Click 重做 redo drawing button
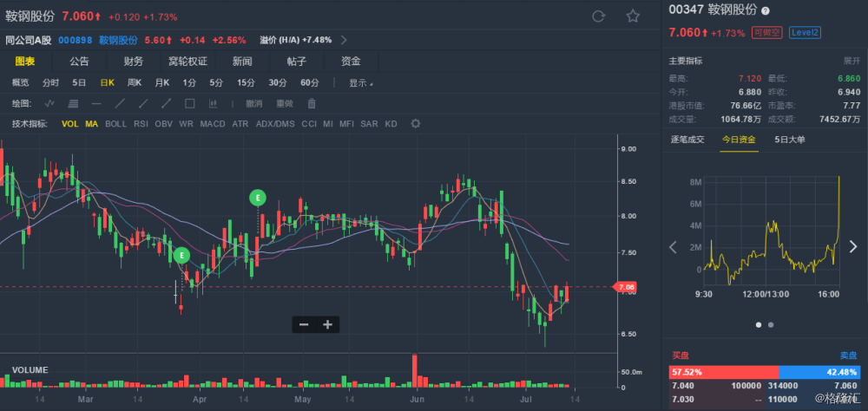Viewport: 868px width, 411px height. coord(285,103)
